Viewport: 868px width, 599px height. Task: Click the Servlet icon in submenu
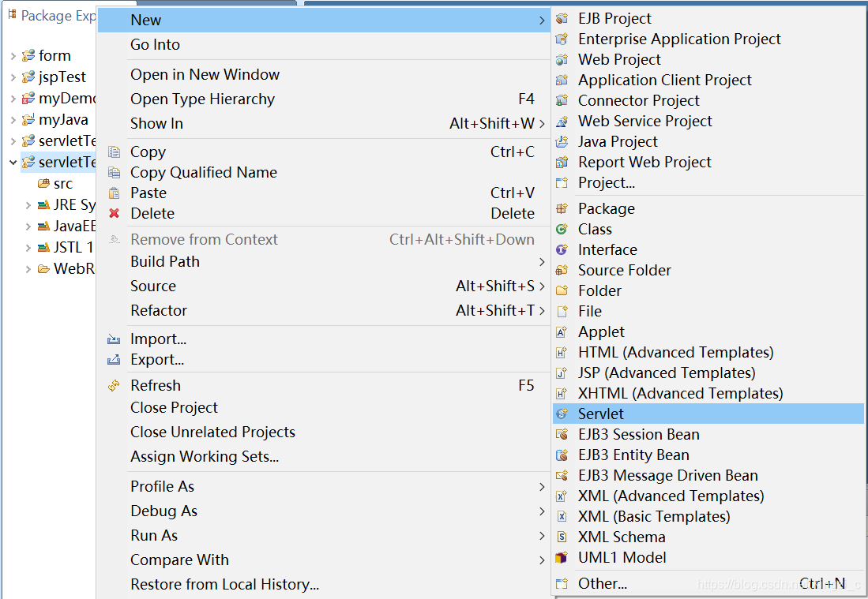562,414
